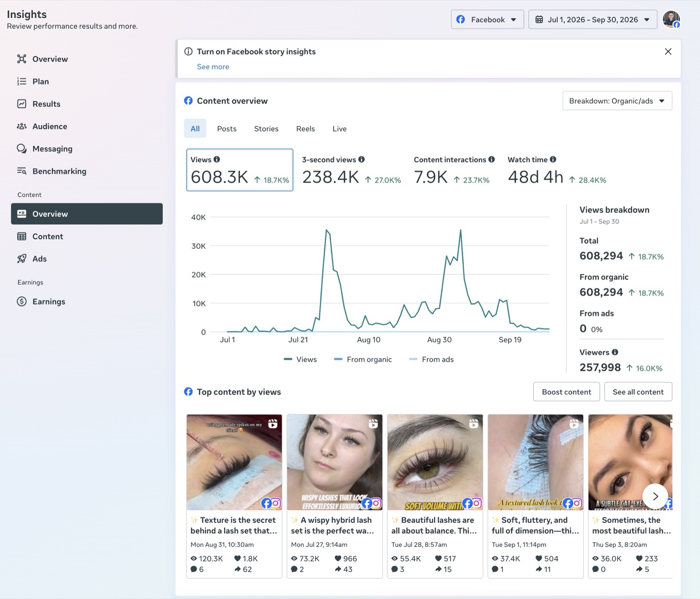Open the date range picker Jul 1 – Sep 30

593,20
